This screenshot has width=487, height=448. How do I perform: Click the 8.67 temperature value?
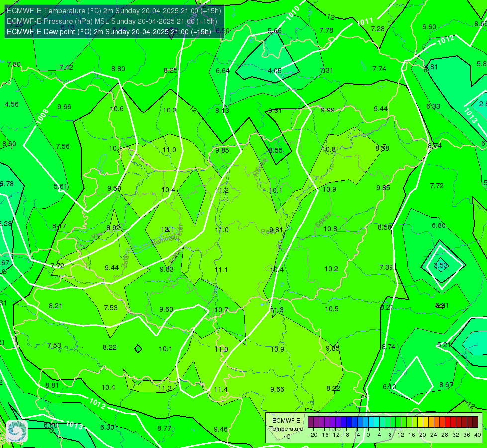[446, 385]
